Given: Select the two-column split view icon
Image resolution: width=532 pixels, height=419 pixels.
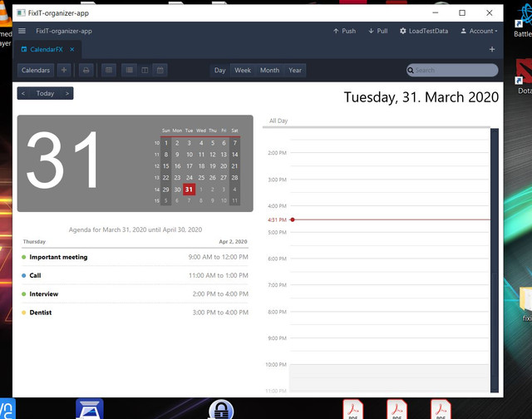Looking at the screenshot, I should (x=145, y=70).
